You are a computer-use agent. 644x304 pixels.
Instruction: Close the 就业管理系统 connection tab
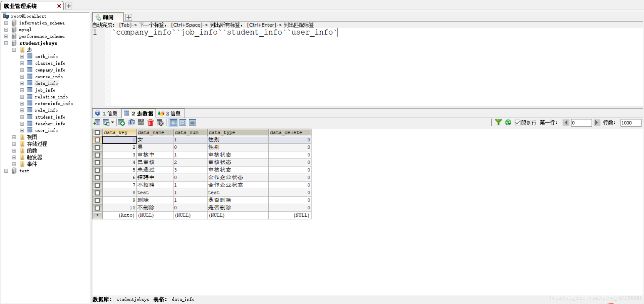(59, 6)
